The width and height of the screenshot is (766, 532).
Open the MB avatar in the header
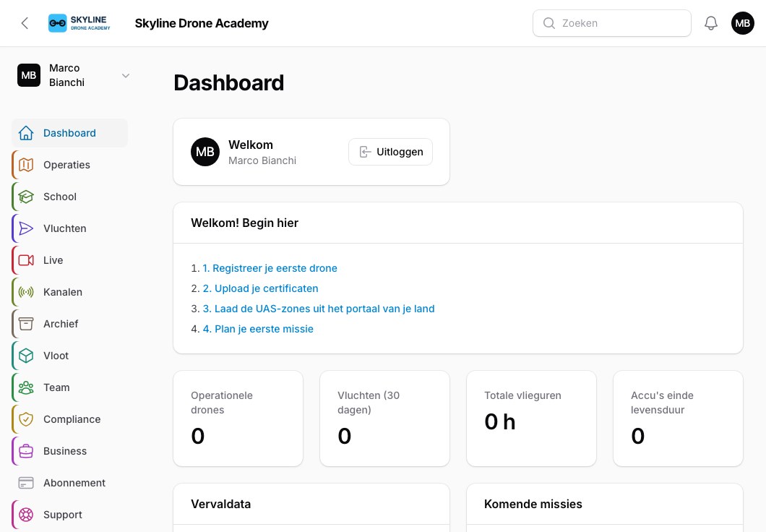click(x=743, y=23)
